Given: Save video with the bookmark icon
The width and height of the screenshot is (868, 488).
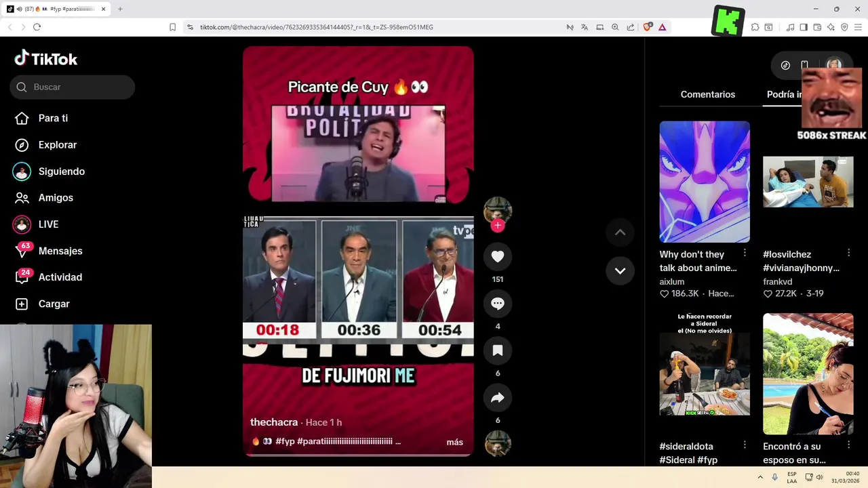Looking at the screenshot, I should pyautogui.click(x=498, y=350).
